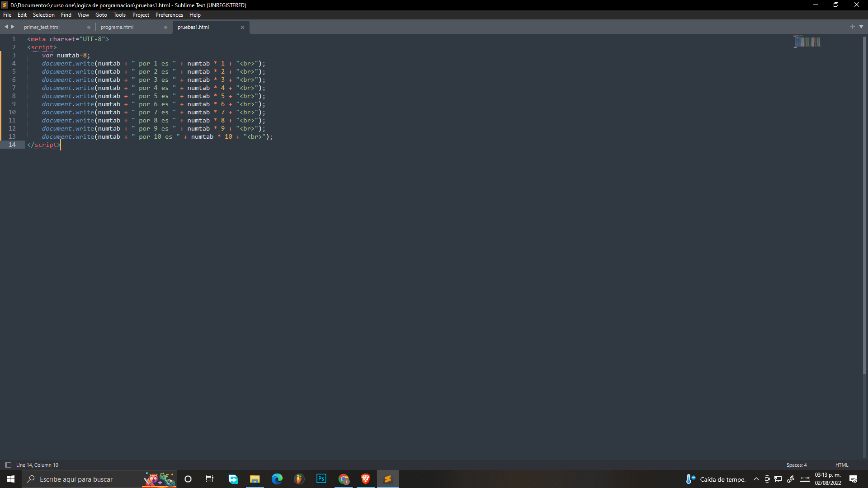Open the notification center icon

(853, 479)
